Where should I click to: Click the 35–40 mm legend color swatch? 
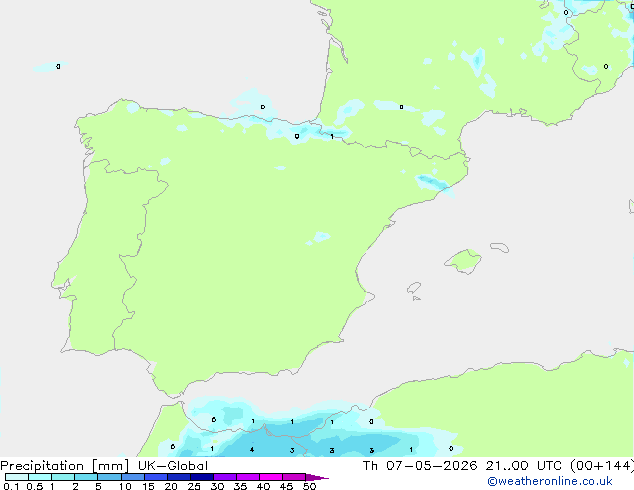tap(248, 477)
